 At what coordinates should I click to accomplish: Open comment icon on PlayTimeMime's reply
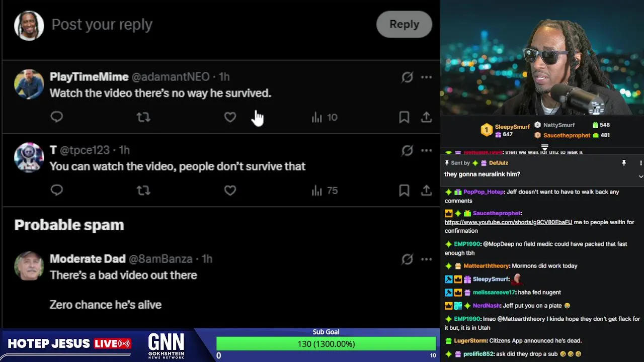tap(57, 117)
